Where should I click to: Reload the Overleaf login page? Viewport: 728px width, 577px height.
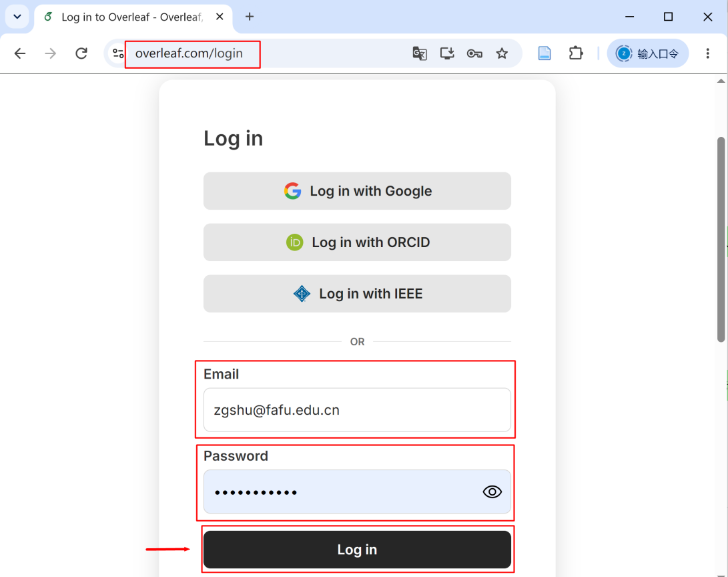click(81, 53)
